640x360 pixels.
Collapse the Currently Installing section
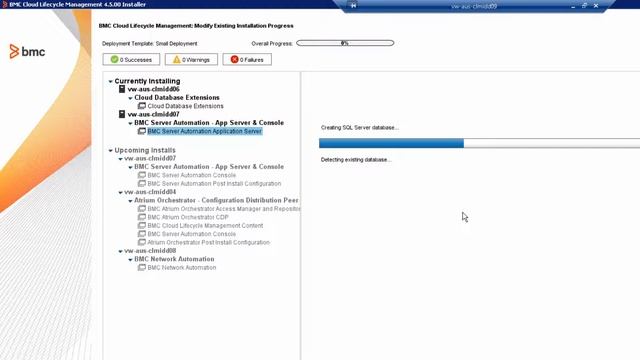pyautogui.click(x=110, y=82)
